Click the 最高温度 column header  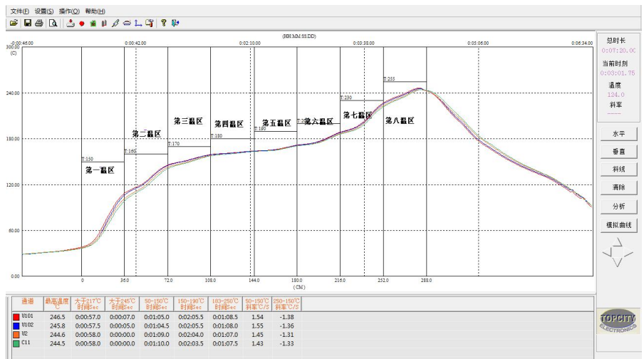point(58,303)
